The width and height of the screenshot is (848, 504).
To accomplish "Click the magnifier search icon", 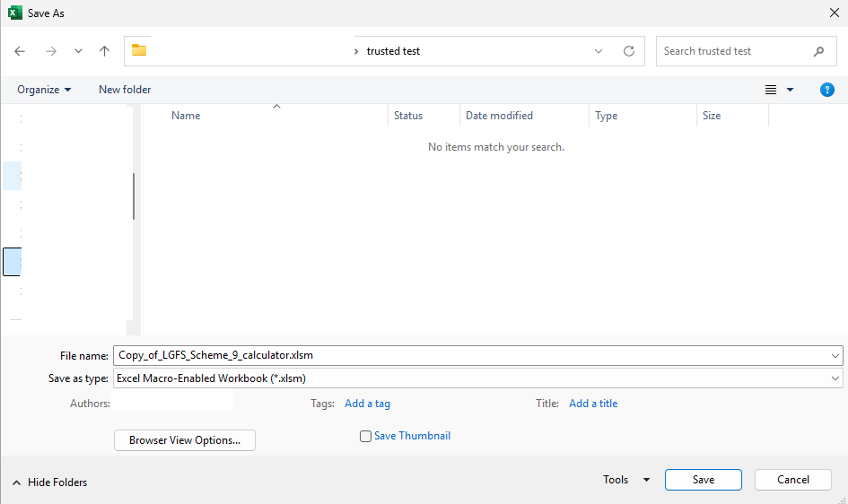I will point(818,51).
